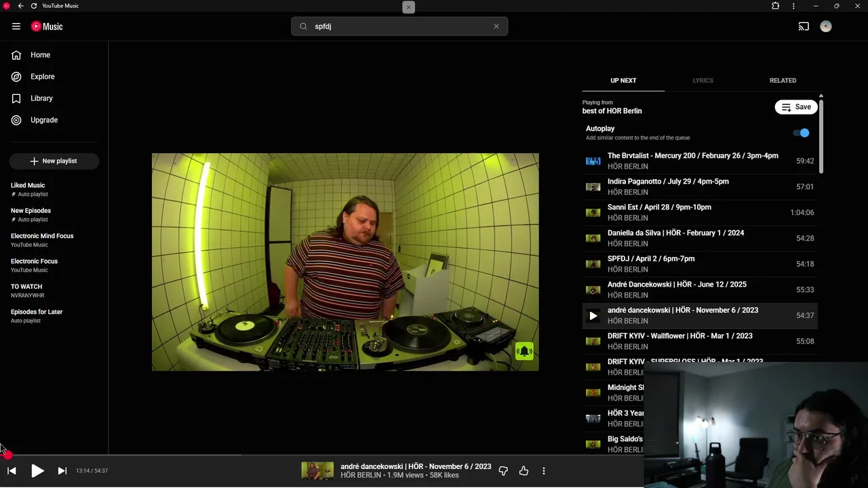Create a New playlist
The image size is (868, 488).
coord(54,161)
